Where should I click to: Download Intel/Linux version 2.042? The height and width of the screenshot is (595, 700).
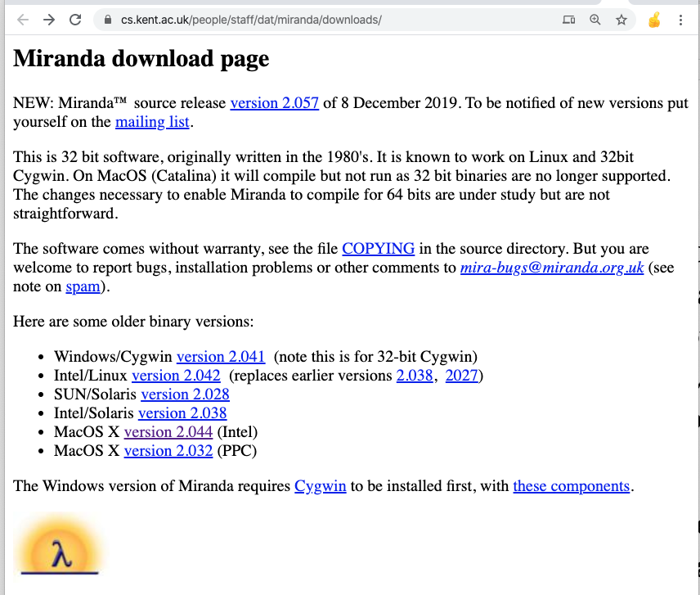pos(176,376)
